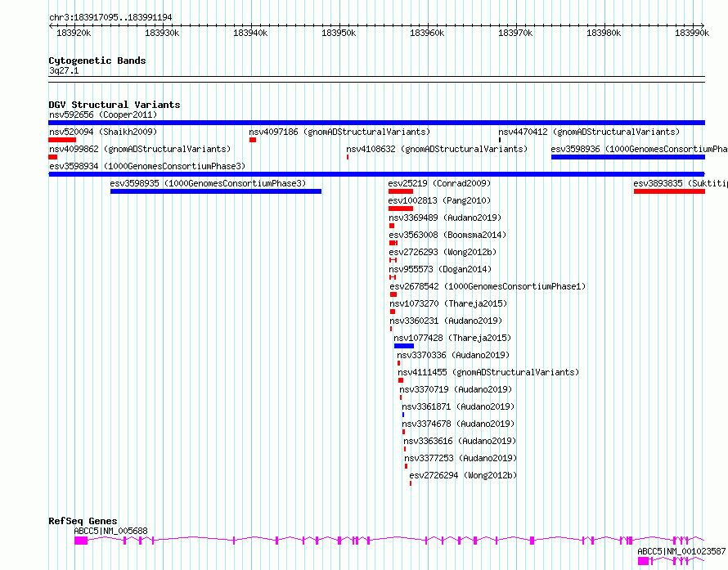Select nsv3370719 (Audano2019) label

[x=456, y=389]
